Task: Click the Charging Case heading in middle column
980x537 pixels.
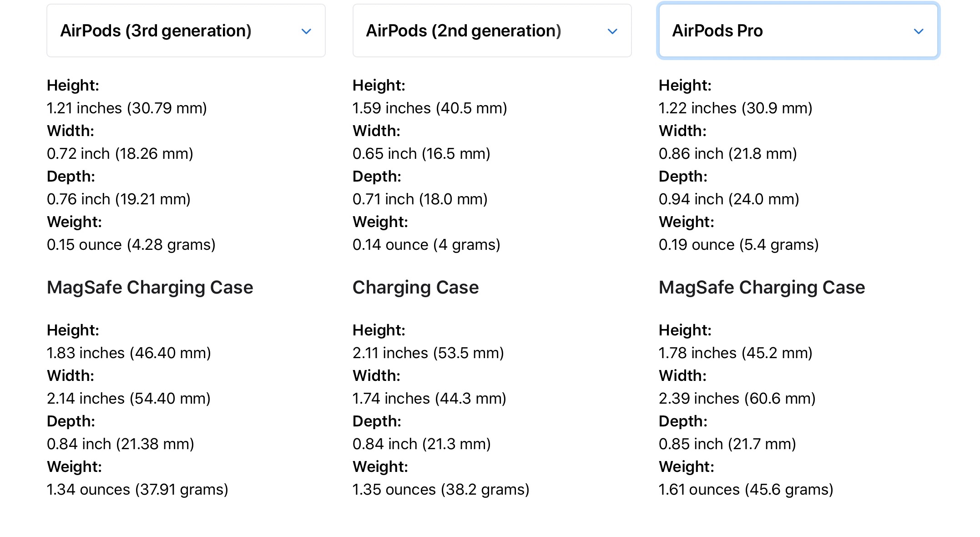Action: click(x=415, y=288)
